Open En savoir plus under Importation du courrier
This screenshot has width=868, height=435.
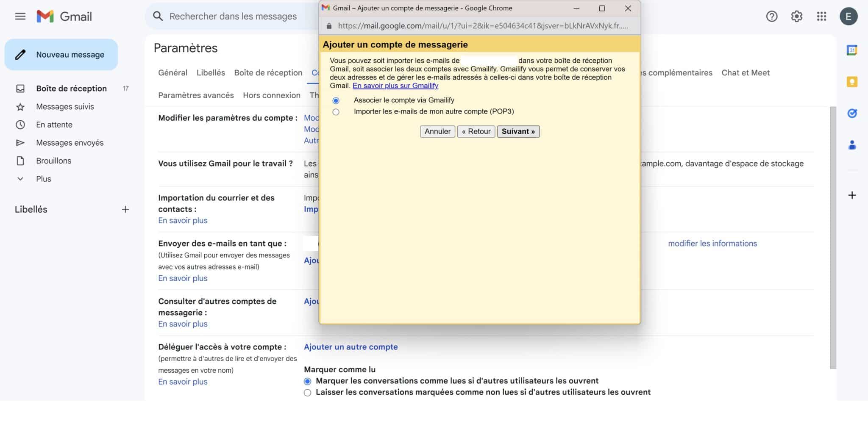coord(183,220)
